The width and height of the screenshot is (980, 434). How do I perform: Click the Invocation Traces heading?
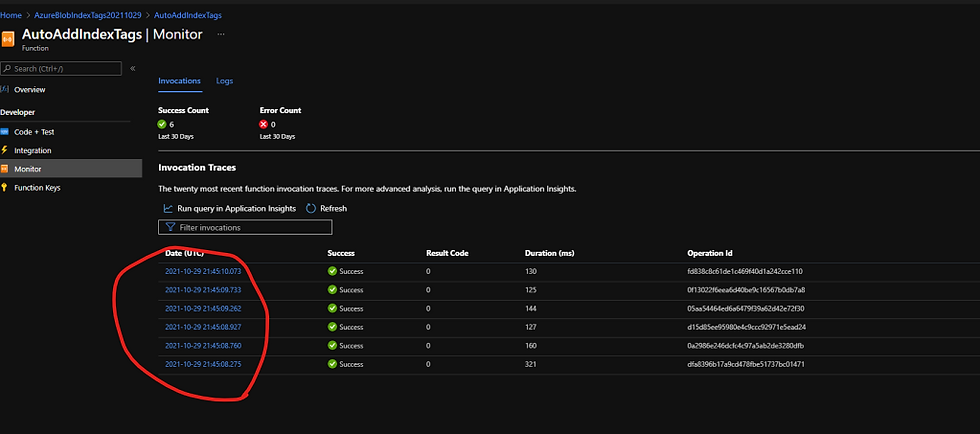(x=197, y=168)
